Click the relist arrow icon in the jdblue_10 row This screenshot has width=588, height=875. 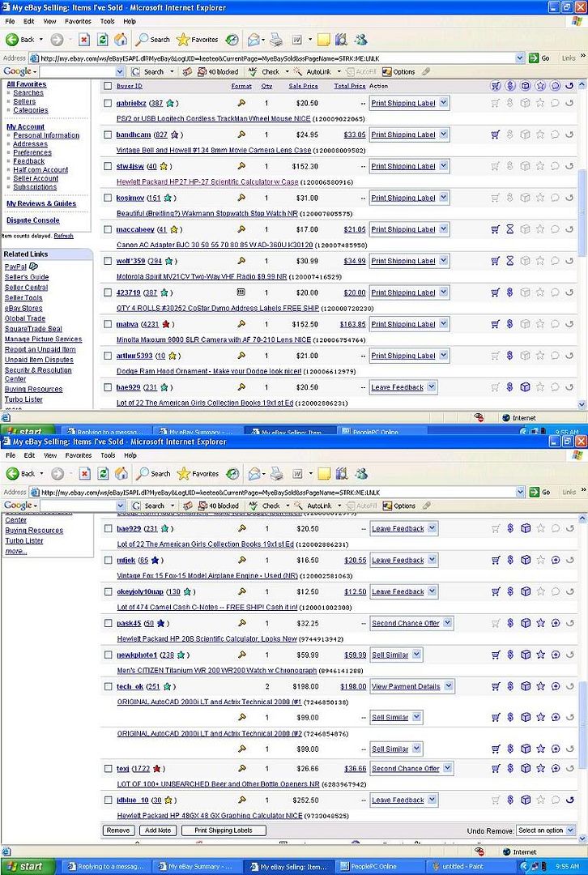coord(570,800)
